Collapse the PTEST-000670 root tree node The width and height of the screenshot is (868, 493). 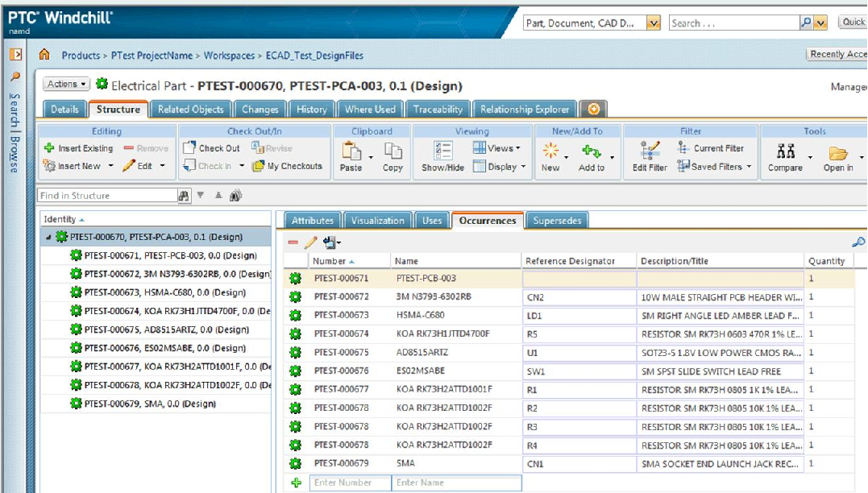point(48,238)
